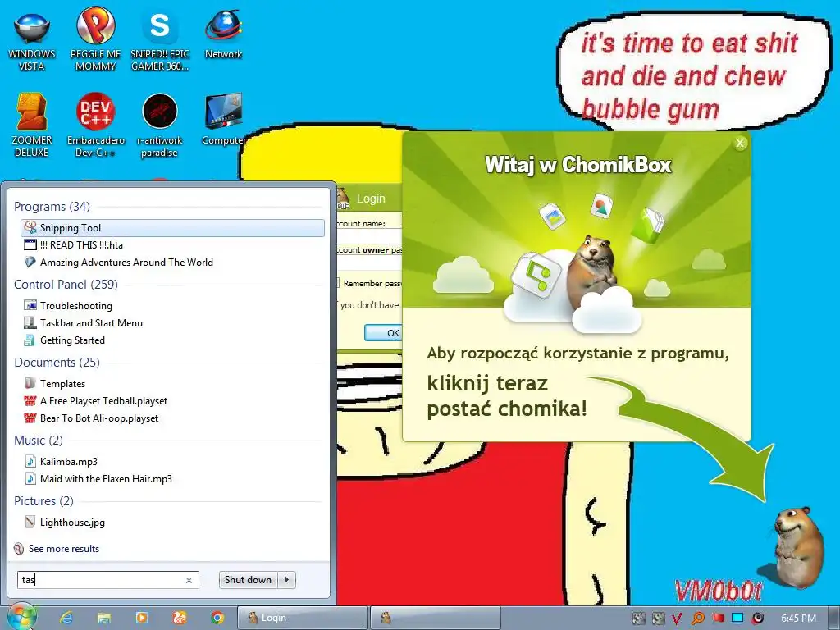Click the round dark speaker tray icon
The image size is (840, 630).
click(757, 619)
